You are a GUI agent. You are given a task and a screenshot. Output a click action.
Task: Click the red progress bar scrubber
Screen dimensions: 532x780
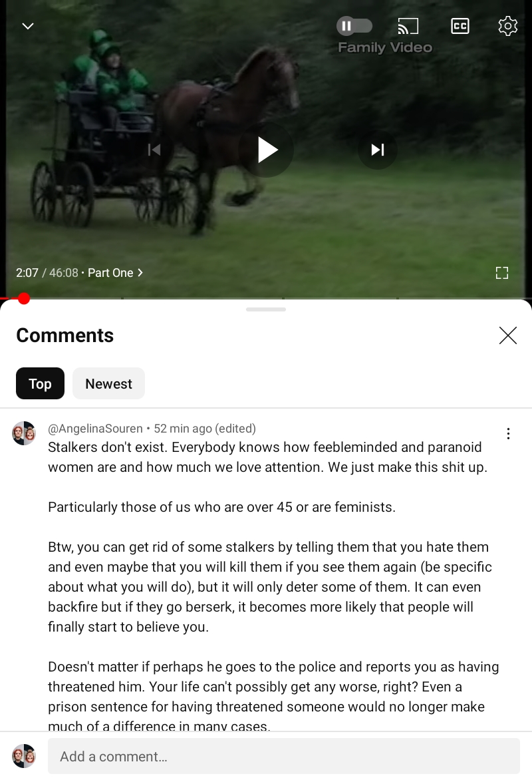(23, 298)
